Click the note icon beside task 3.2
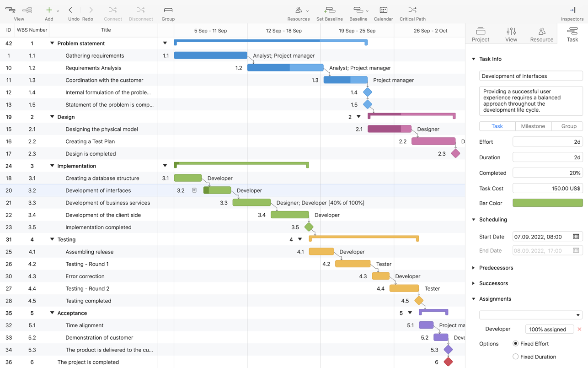 tap(194, 190)
